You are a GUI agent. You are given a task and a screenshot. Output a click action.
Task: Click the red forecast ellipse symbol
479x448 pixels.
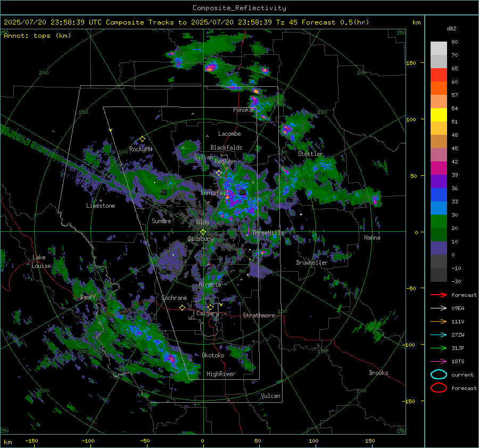point(439,388)
